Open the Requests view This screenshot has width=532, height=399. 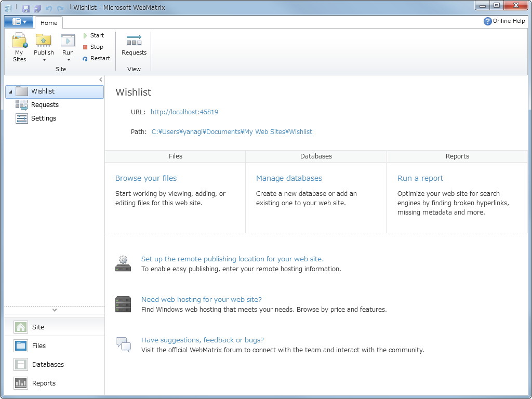pyautogui.click(x=134, y=47)
